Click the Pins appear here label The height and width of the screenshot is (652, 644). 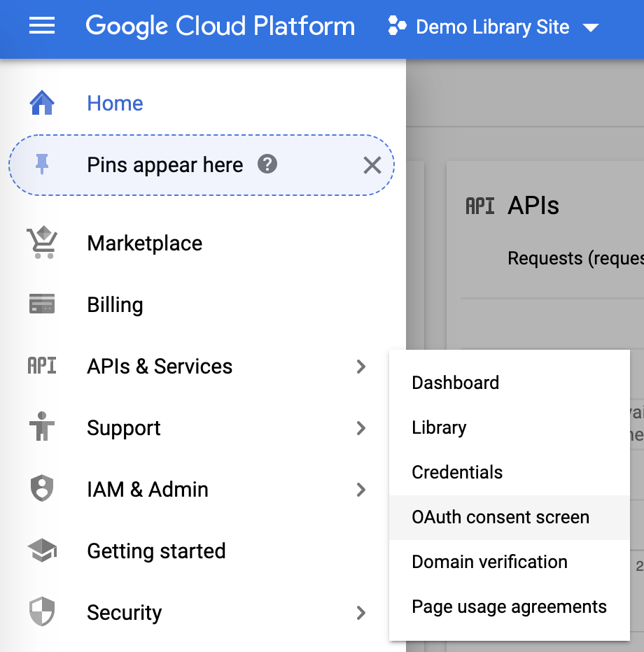164,165
